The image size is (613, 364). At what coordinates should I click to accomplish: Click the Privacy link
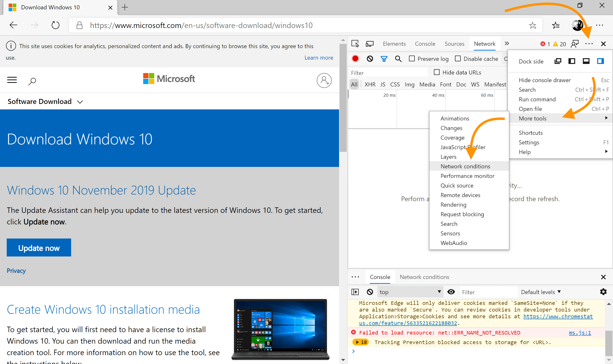[16, 271]
